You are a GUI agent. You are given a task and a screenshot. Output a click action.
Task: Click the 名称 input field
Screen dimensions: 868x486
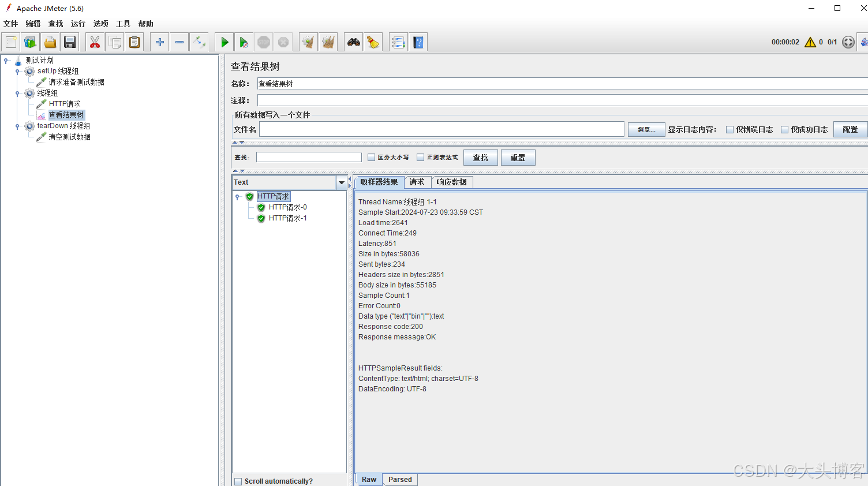pos(563,84)
